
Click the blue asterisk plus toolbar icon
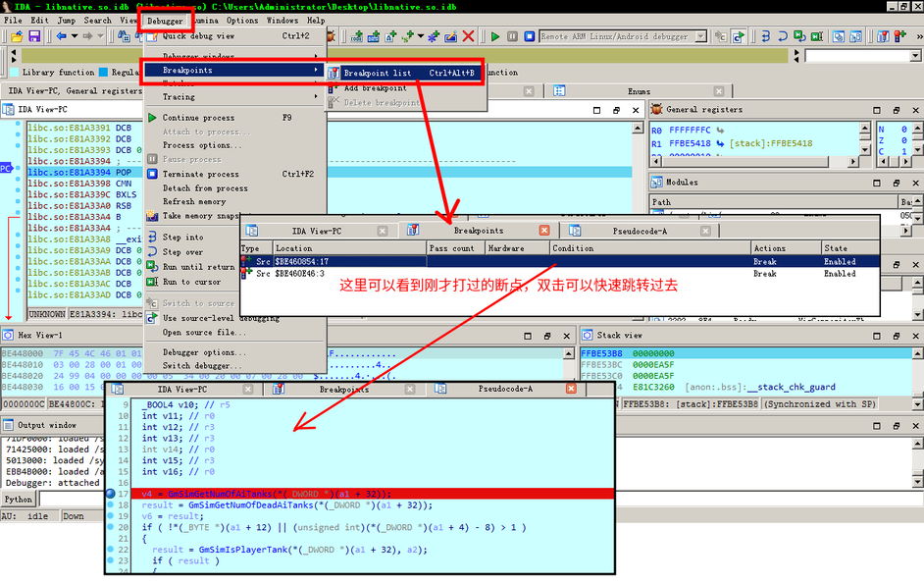click(434, 36)
